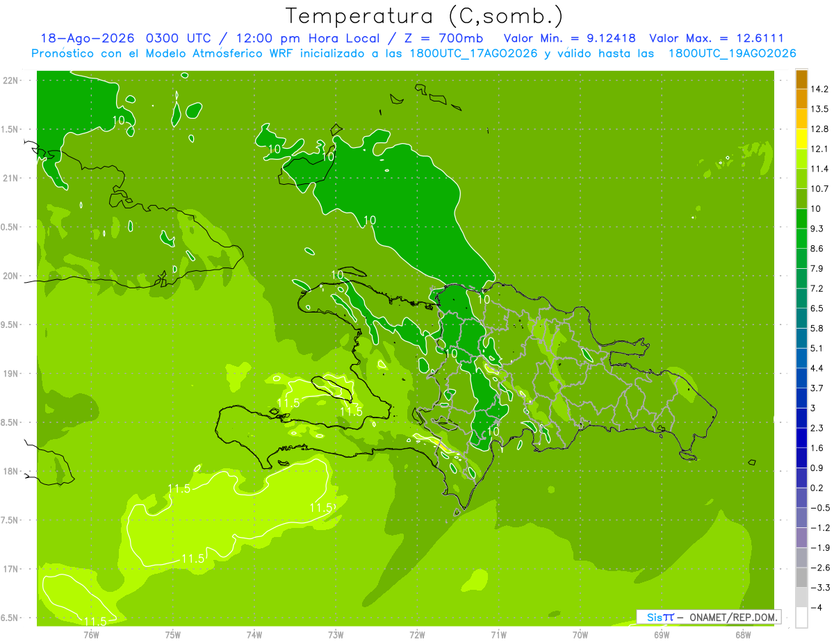Click white swatch below -4
Screen dimensions: 834x644
pyautogui.click(x=801, y=618)
